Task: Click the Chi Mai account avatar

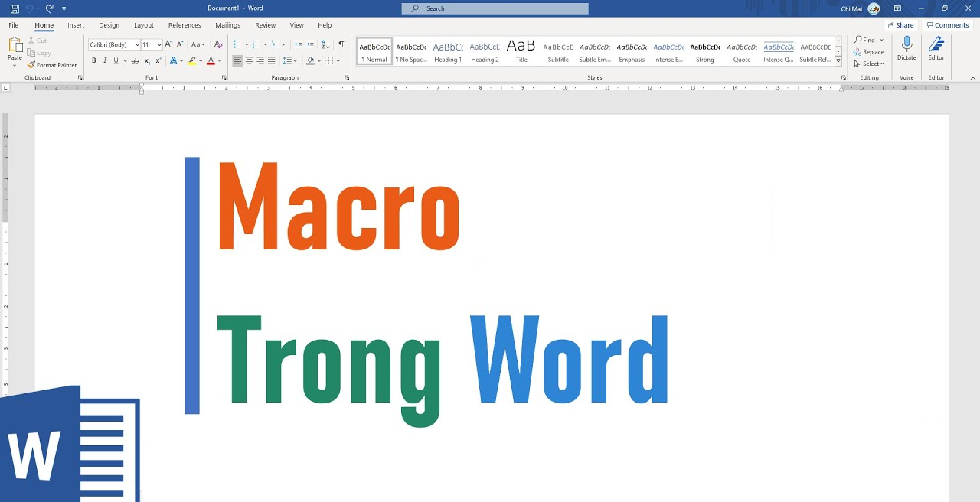Action: tap(874, 8)
